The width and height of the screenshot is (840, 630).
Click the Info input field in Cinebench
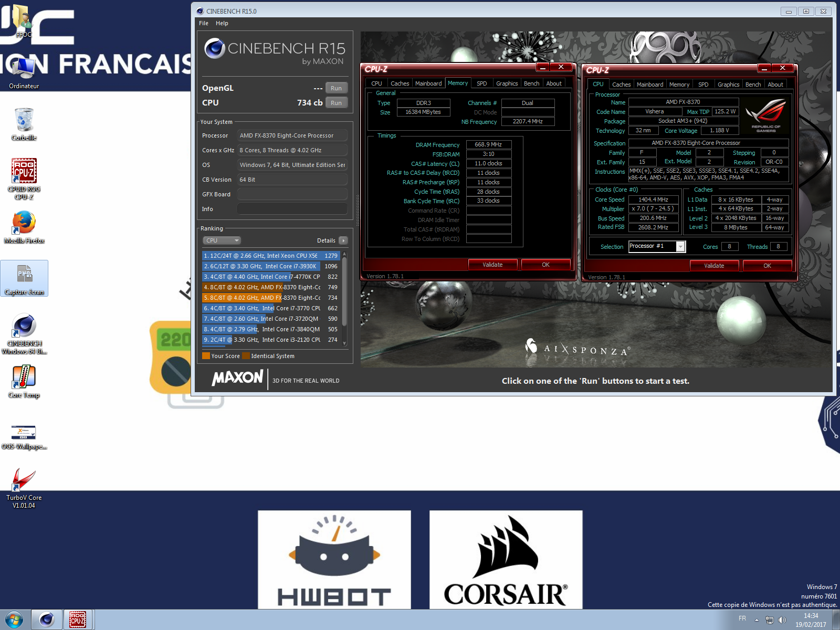(292, 209)
